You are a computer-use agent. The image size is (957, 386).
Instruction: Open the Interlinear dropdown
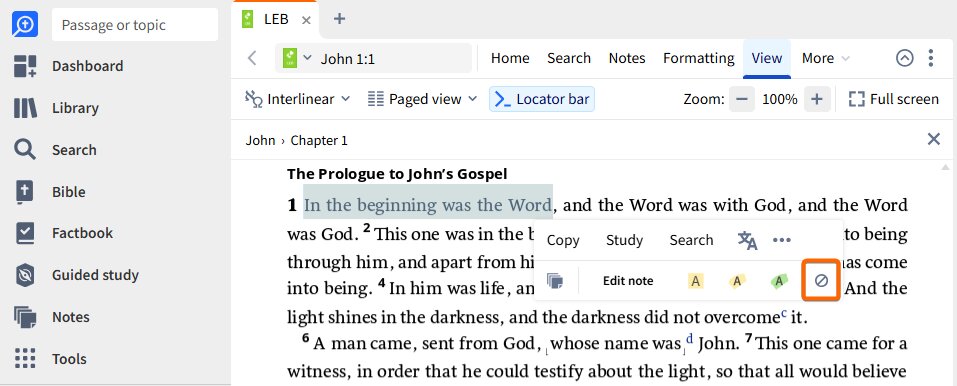click(x=297, y=99)
